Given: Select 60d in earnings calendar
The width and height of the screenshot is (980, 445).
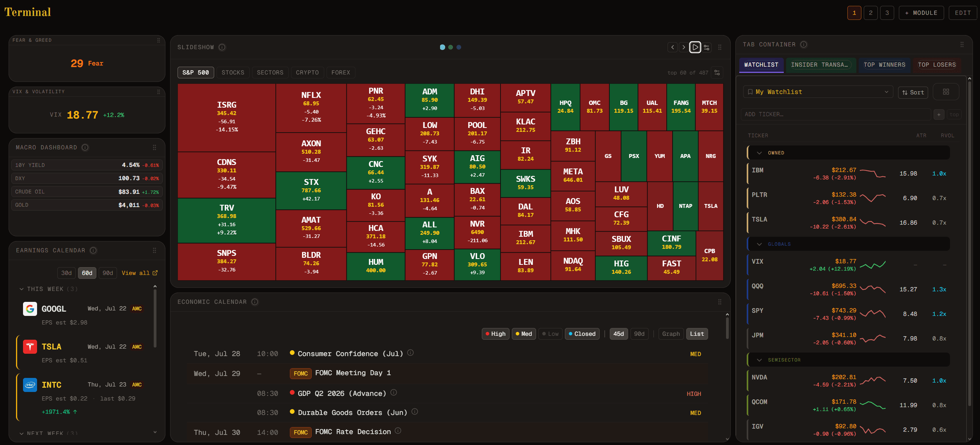Looking at the screenshot, I should [87, 273].
